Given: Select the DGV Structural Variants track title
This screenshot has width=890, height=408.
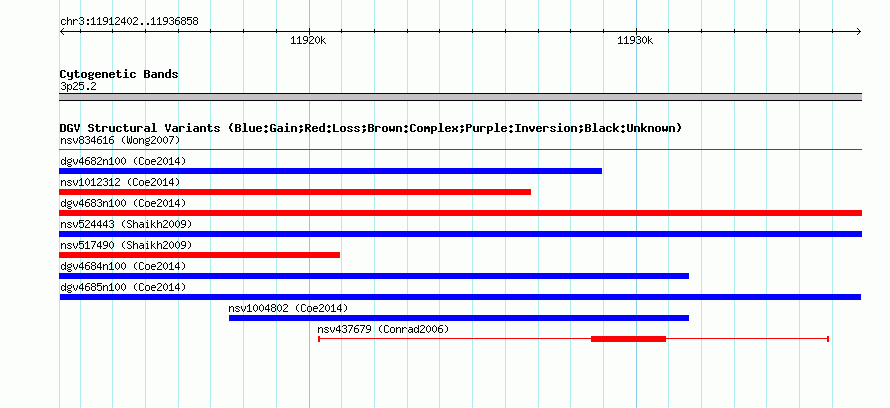Looking at the screenshot, I should pyautogui.click(x=371, y=128).
